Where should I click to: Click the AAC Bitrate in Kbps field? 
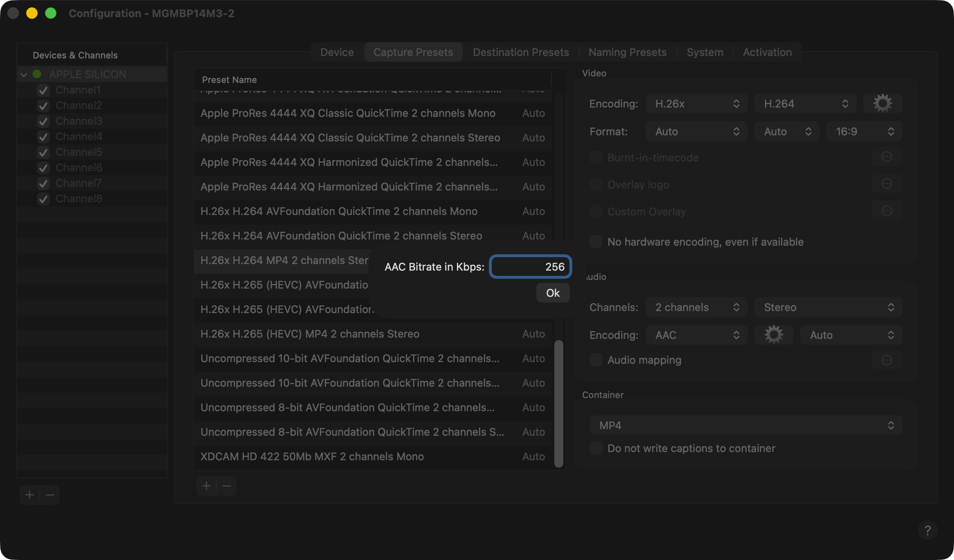530,267
